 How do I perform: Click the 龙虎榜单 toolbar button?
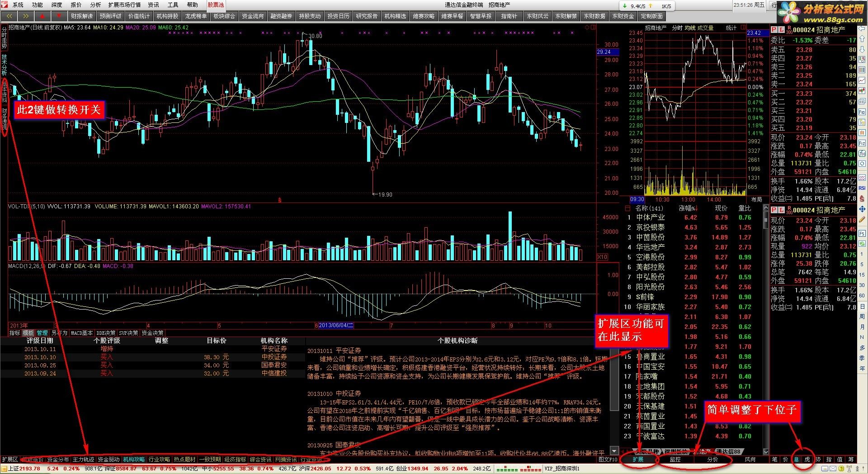[196, 16]
